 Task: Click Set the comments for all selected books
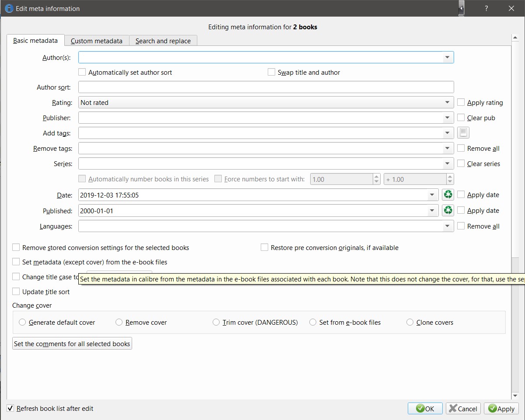coord(72,344)
